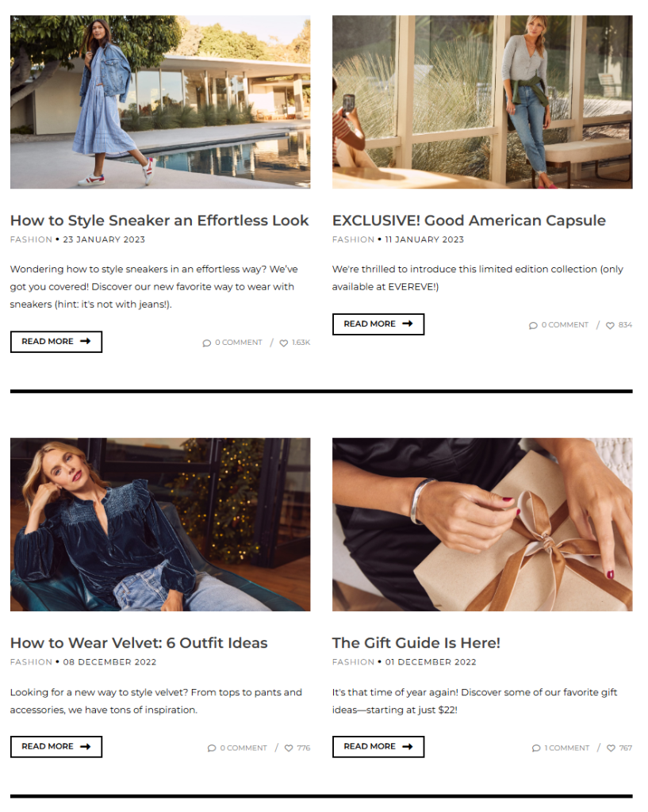Click 'How to Wear Velvet: 6 Outfit Ideas' title

point(139,643)
